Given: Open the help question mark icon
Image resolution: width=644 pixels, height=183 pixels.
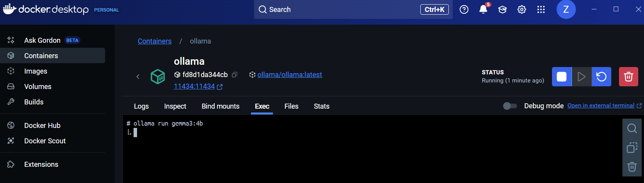Looking at the screenshot, I should pyautogui.click(x=464, y=10).
